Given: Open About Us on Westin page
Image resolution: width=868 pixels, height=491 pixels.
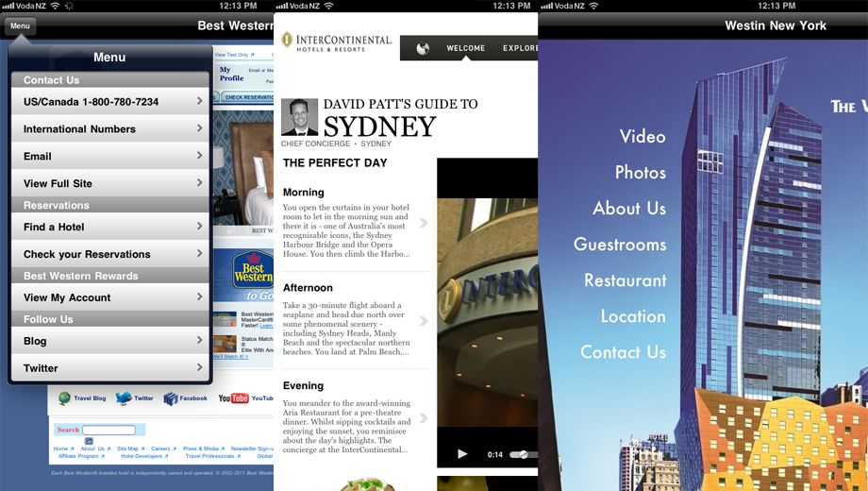Looking at the screenshot, I should tap(629, 208).
